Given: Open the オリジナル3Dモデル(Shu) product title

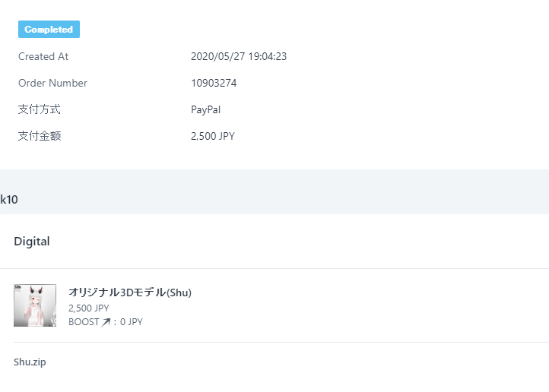Looking at the screenshot, I should coord(130,292).
